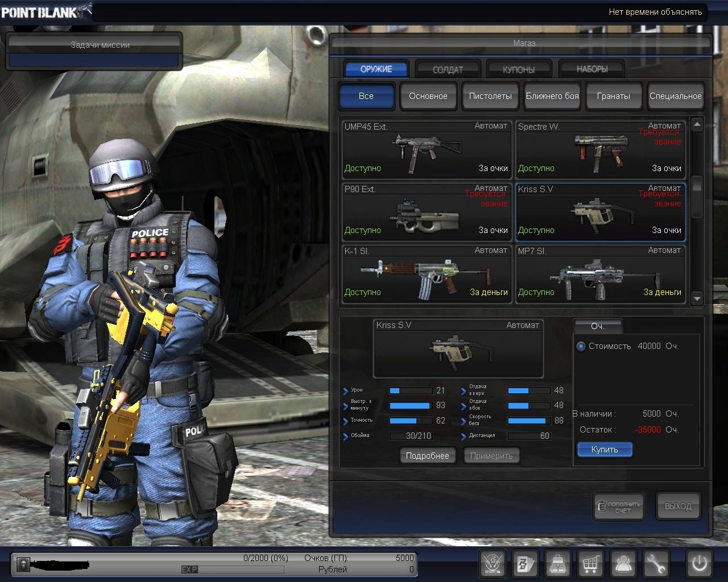
Task: Select the UMP45 Ext. weapon card
Action: 427,149
